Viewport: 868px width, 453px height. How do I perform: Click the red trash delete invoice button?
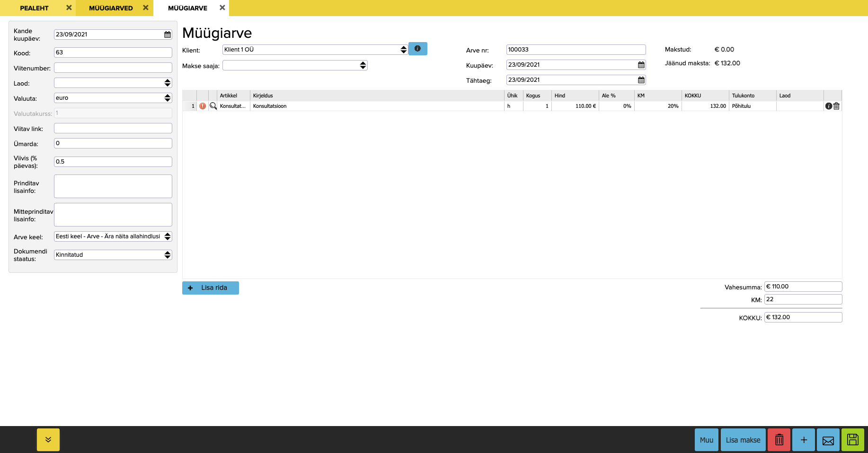(x=779, y=440)
